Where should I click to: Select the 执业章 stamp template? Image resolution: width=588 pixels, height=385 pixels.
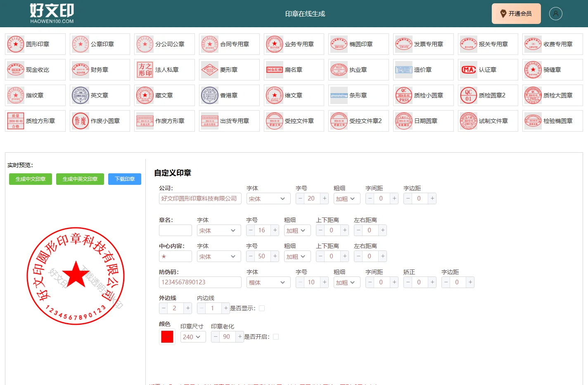(x=358, y=70)
